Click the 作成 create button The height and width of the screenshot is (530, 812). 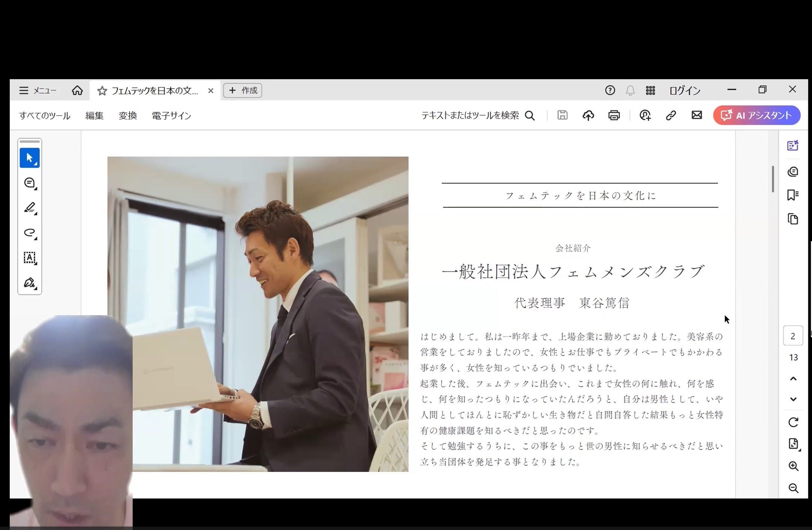coord(243,90)
